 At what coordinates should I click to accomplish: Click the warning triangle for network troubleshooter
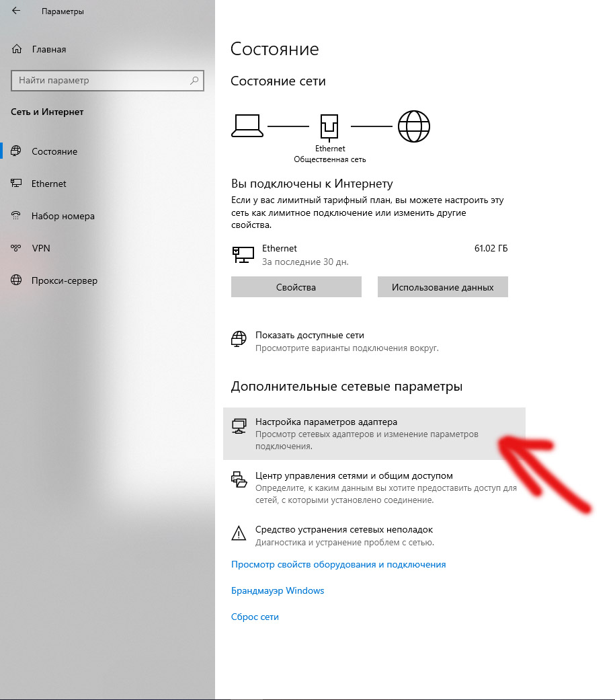click(239, 533)
